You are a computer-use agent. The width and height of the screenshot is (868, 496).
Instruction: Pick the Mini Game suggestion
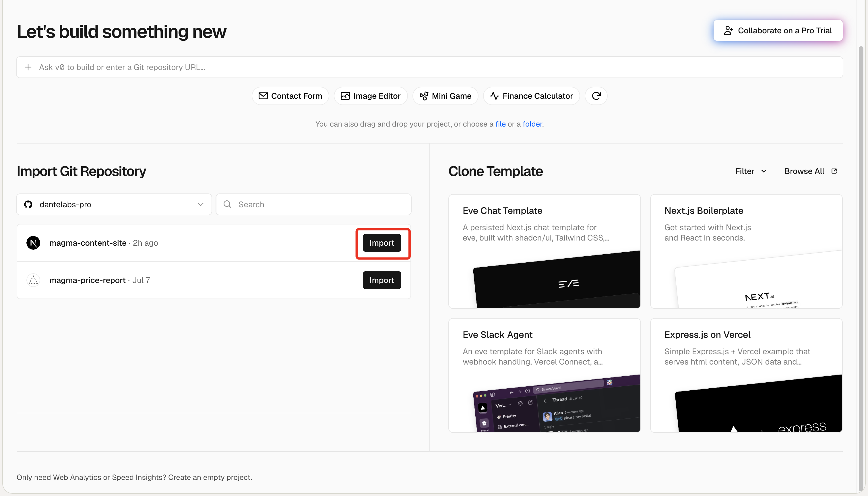pos(445,96)
